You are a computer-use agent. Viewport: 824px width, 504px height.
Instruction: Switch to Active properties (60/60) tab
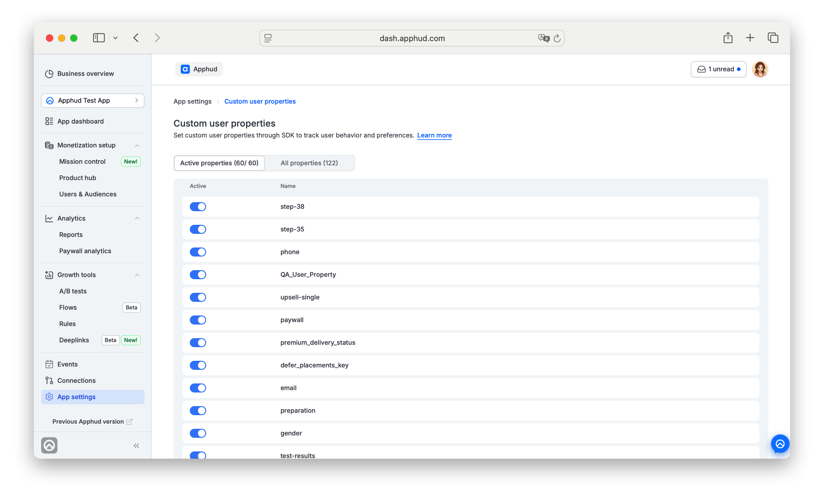click(219, 163)
